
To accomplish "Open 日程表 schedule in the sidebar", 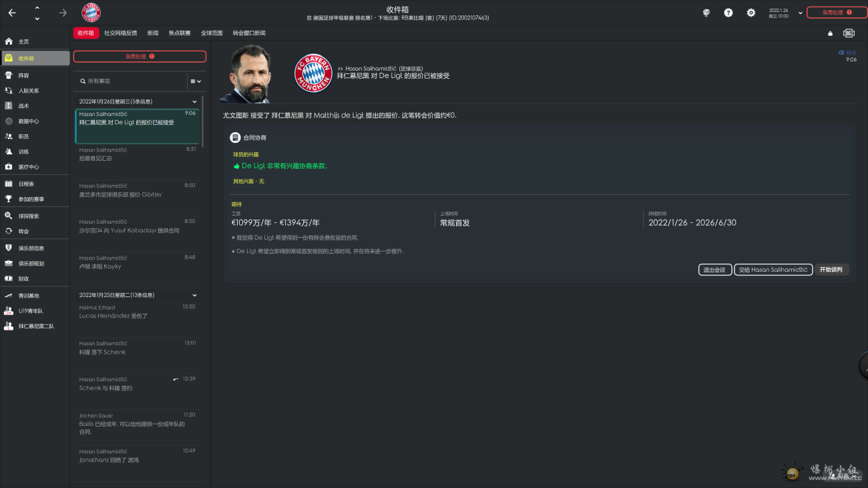I will coord(35,184).
